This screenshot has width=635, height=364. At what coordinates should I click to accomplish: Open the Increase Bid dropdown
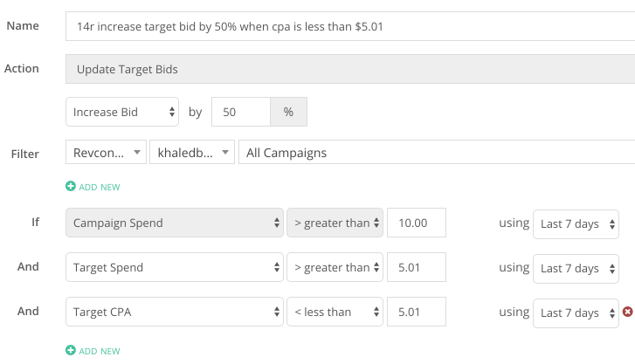tap(122, 112)
